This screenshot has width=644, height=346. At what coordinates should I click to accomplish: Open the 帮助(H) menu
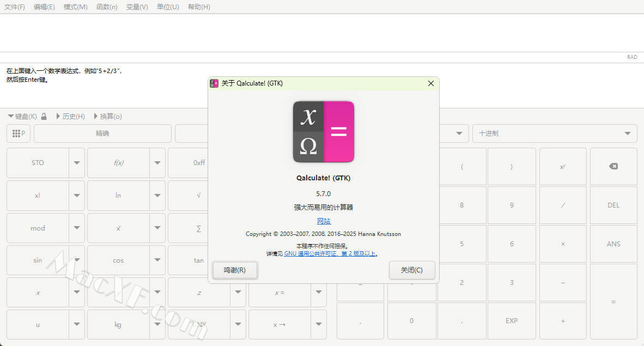click(199, 7)
